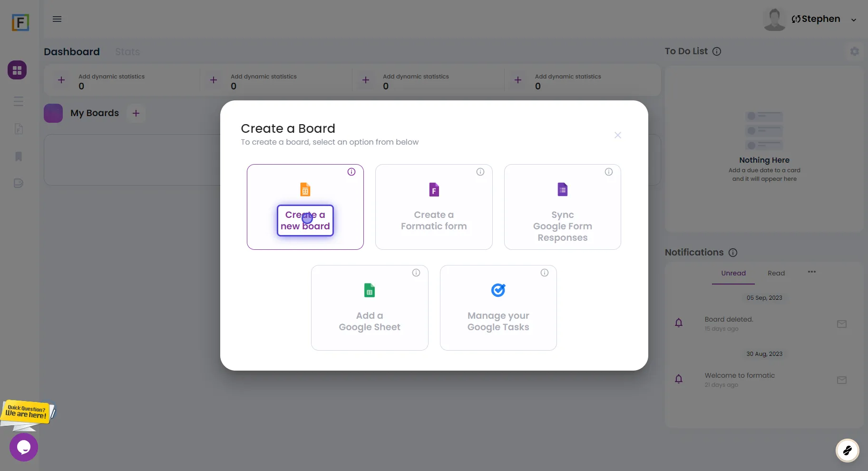868x471 pixels.
Task: Open the sticky note icon in sidebar
Action: click(19, 183)
